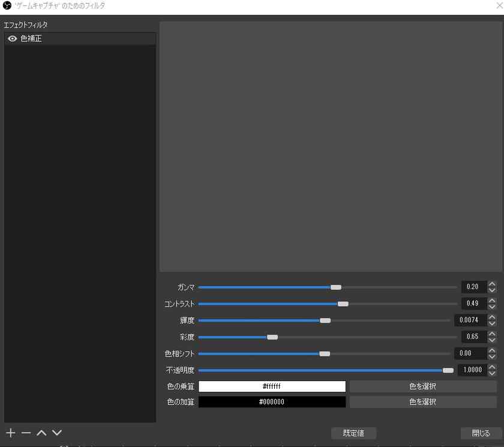Decrease the コントラスト value with down arrow
Viewport: 504px width, 447px height.
(492, 307)
